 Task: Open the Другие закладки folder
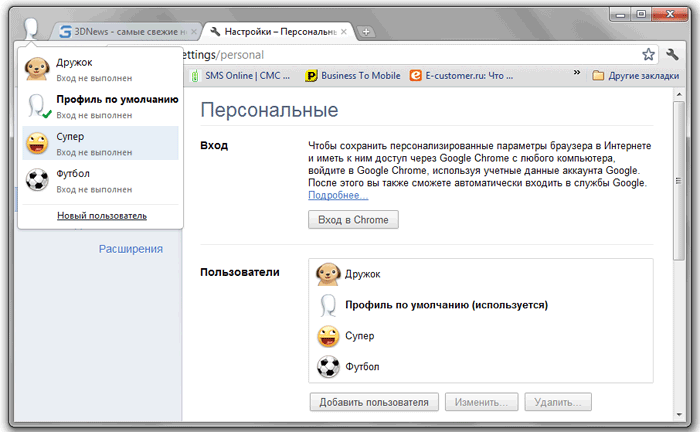pos(636,75)
